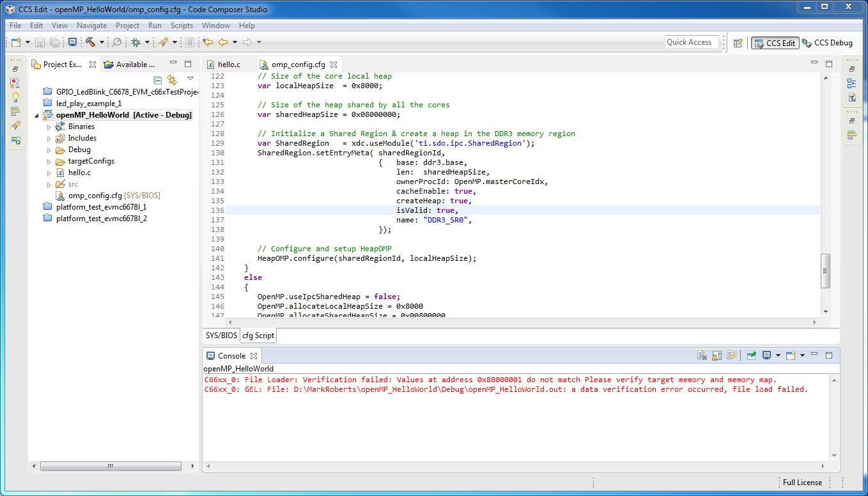Click the Quick Access search field

(692, 42)
